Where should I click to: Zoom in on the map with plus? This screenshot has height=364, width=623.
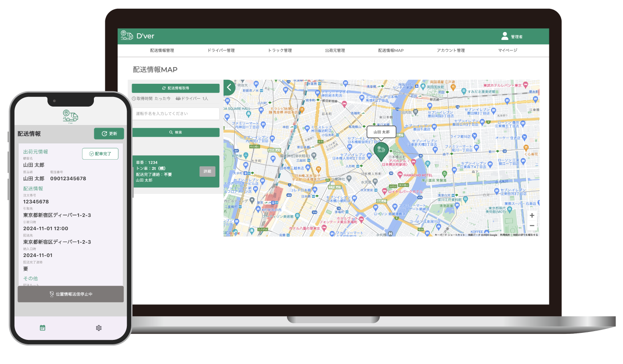pos(532,216)
